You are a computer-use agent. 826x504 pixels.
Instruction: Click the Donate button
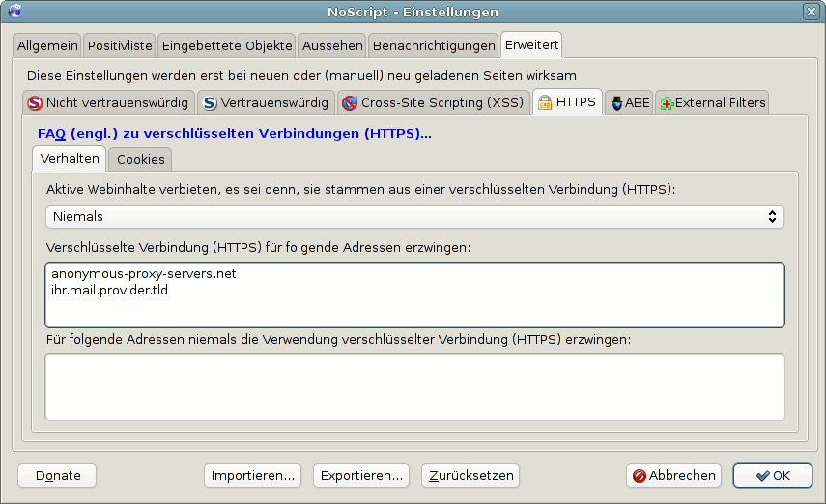click(x=57, y=476)
